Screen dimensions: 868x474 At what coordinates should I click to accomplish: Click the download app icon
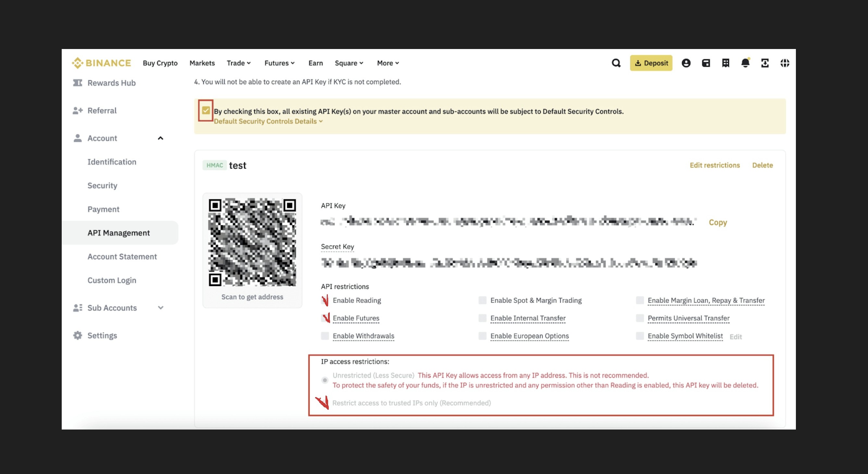tap(765, 63)
